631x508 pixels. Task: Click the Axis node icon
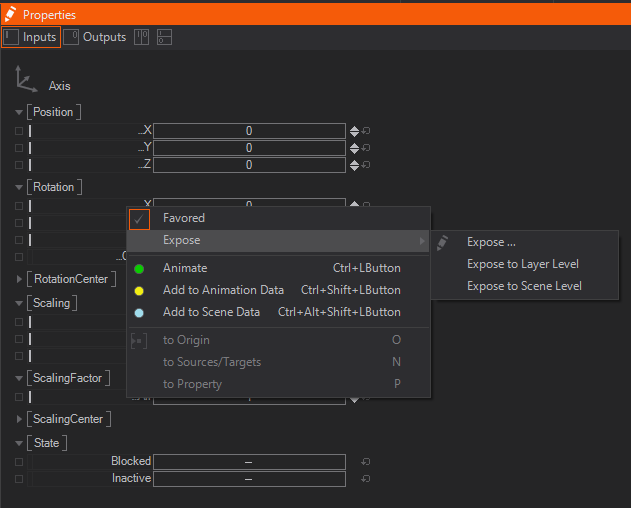tap(25, 80)
